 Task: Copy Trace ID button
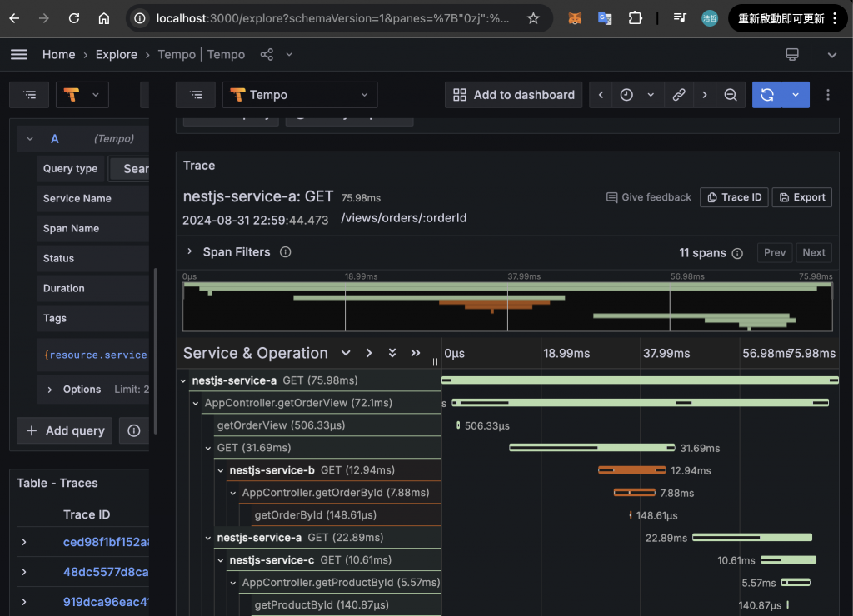[x=734, y=197]
